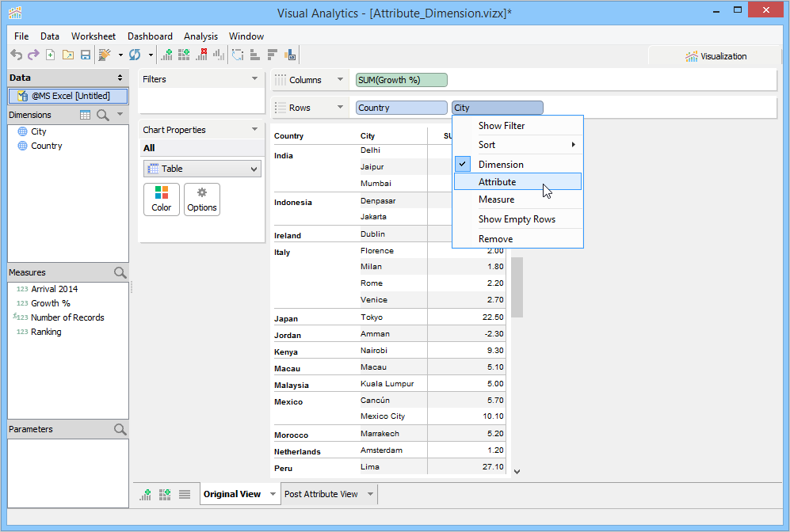Open the Color button in Chart Properties

[161, 199]
